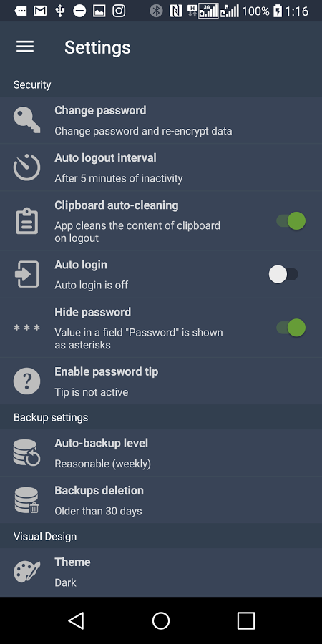The image size is (322, 644).
Task: Tap the asterisks icon beside Hide password
Action: point(26,328)
